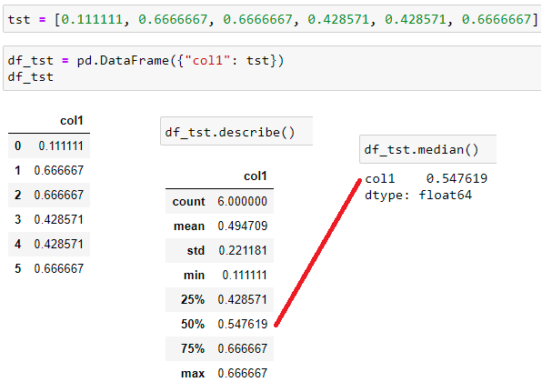Click the mean row label
The width and height of the screenshot is (542, 392).
[x=189, y=226]
